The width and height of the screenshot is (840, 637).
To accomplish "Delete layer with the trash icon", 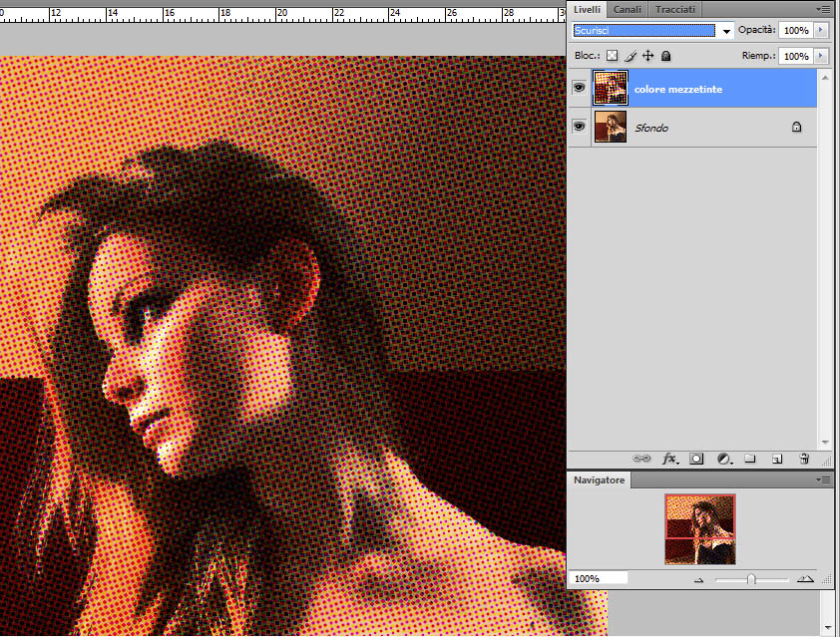I will click(804, 459).
